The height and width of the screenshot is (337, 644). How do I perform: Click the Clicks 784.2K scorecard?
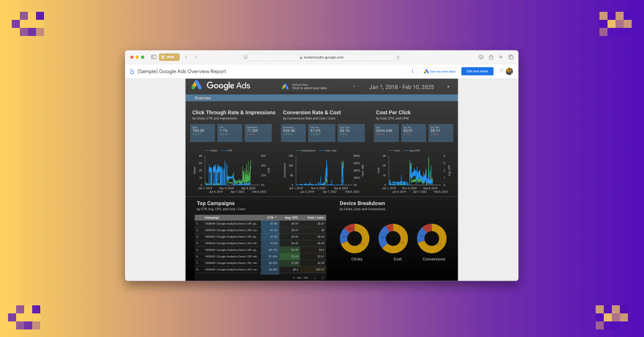click(202, 133)
